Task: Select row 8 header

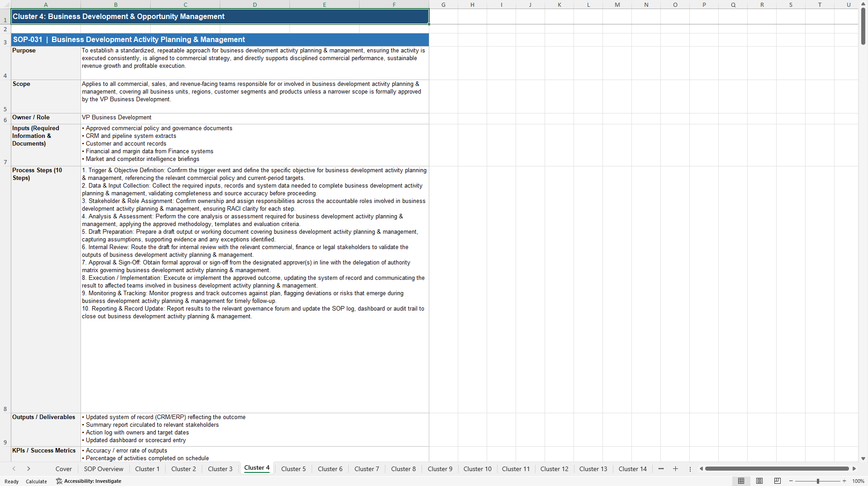Action: 5,289
